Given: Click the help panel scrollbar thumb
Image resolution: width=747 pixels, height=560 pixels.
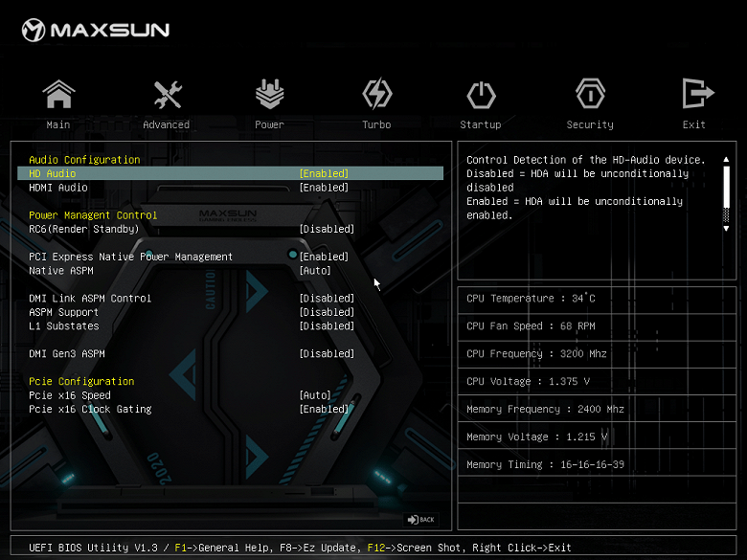Looking at the screenshot, I should 726,187.
